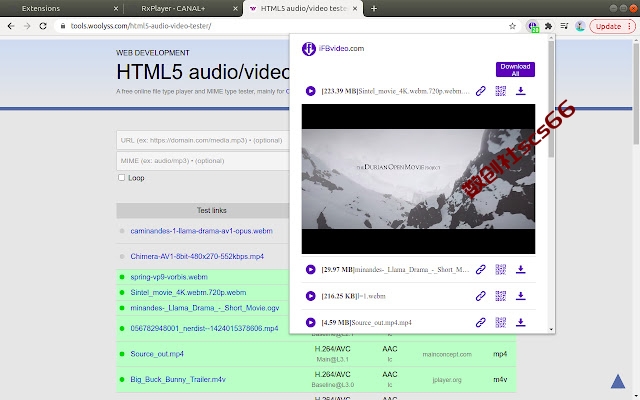Screen dimensions: 640x400
Task: Copy link for 29.97 MB Llama Drama entry
Action: (x=480, y=269)
